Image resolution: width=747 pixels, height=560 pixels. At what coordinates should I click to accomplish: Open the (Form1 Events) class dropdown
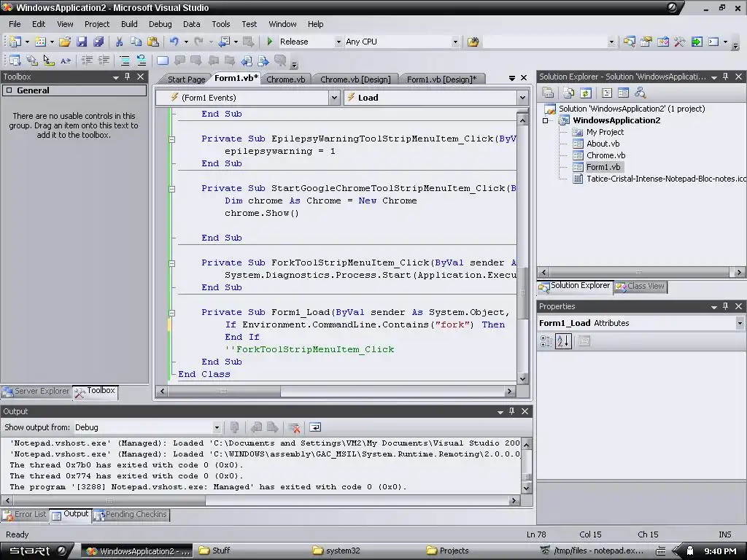click(x=334, y=98)
